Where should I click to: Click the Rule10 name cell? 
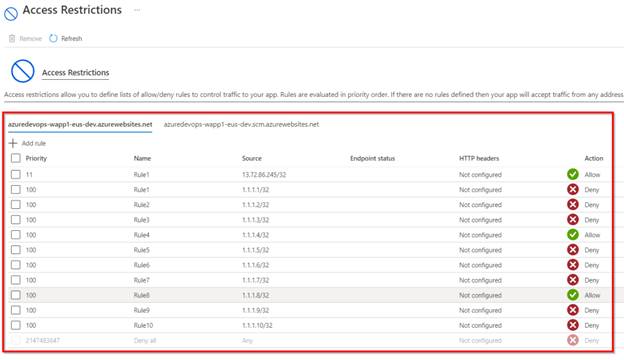pos(143,325)
